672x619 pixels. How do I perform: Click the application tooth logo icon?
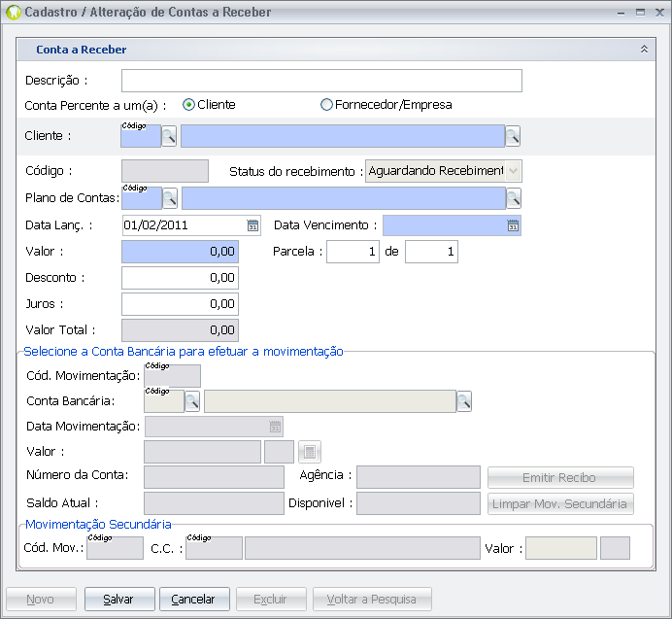click(14, 12)
